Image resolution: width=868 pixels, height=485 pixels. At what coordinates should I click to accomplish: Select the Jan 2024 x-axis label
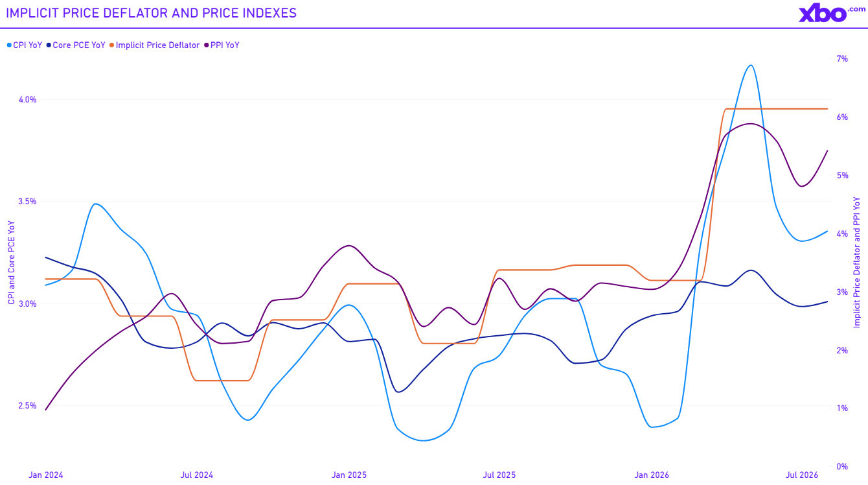[x=46, y=475]
